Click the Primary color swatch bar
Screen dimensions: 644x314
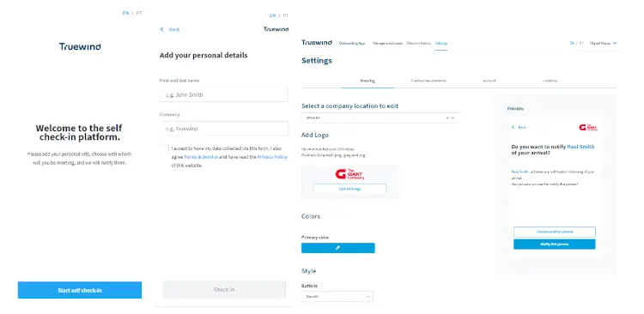(x=338, y=248)
